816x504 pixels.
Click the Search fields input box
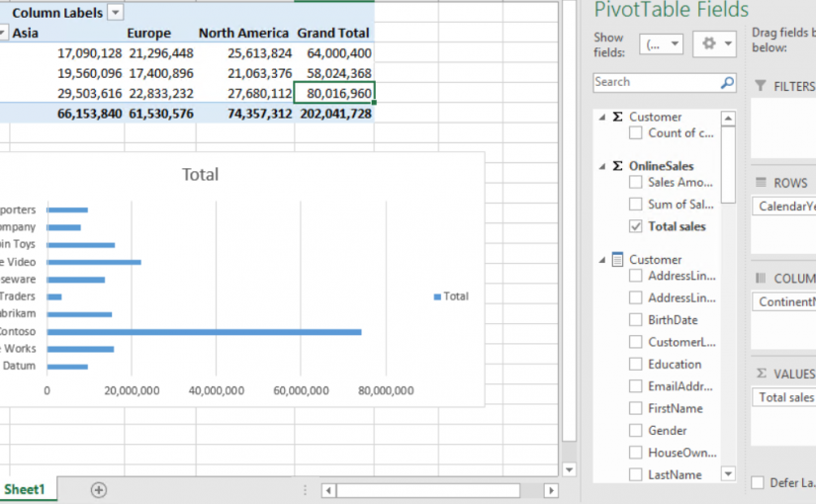[x=656, y=83]
